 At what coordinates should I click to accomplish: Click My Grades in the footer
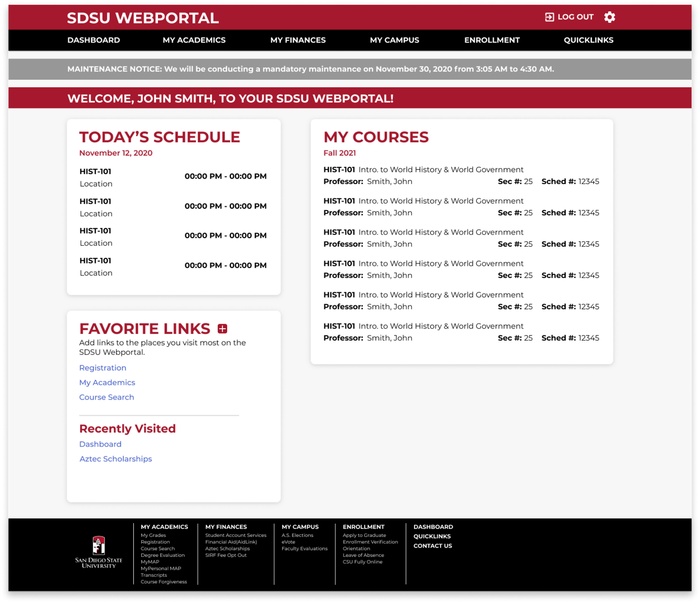tap(153, 535)
